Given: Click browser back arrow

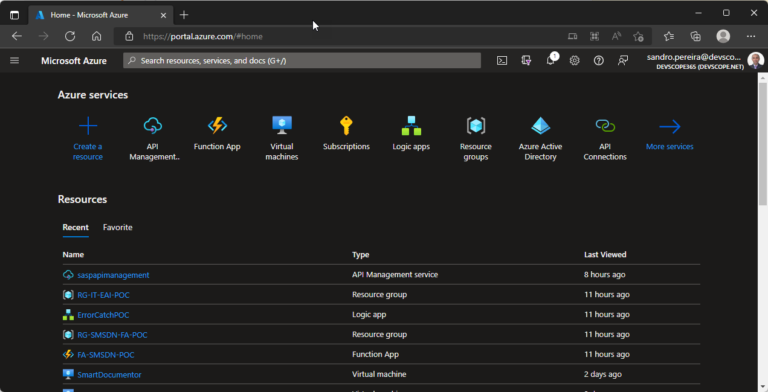Looking at the screenshot, I should (x=17, y=36).
